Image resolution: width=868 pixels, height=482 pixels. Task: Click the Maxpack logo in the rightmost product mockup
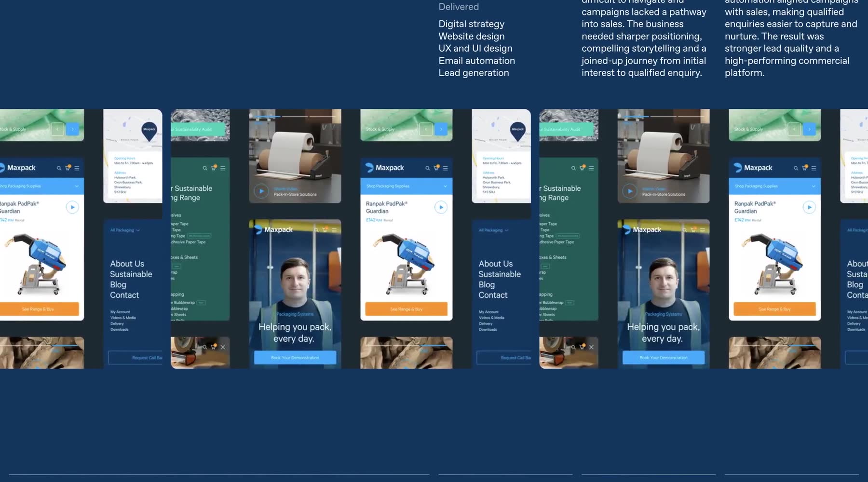pyautogui.click(x=753, y=168)
